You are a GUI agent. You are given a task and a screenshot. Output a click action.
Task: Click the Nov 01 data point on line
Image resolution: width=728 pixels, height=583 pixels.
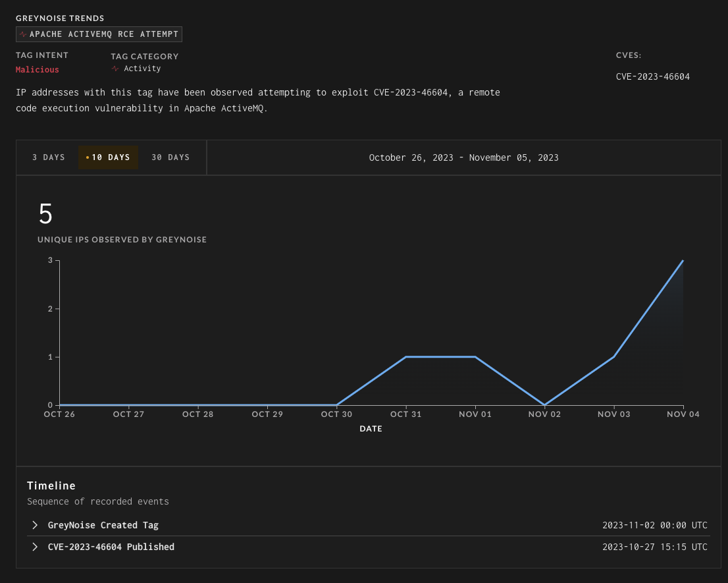tap(475, 357)
